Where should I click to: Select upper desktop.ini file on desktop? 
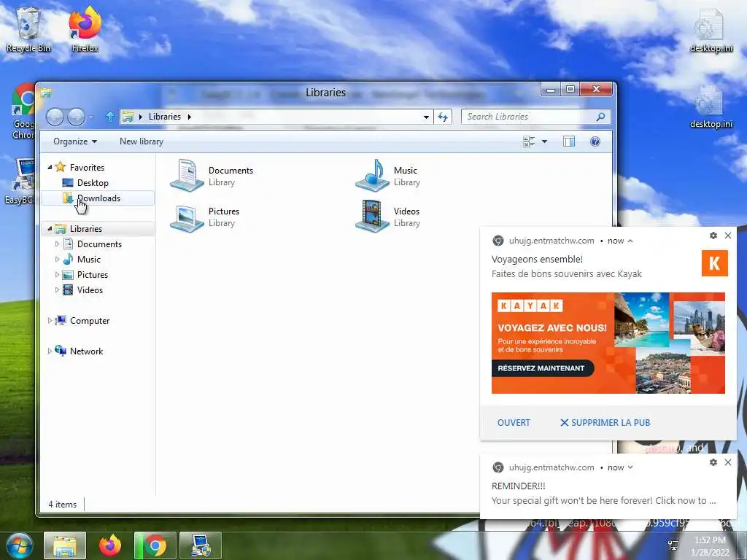coord(711,29)
